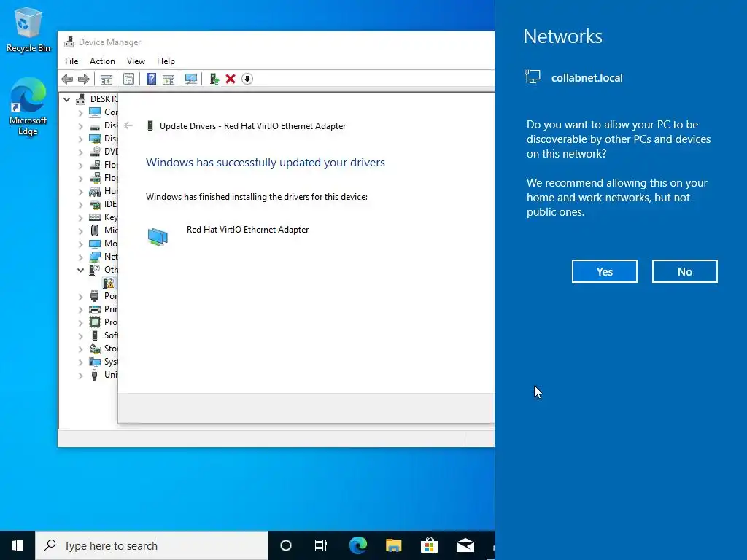Click 'Windows has successfully updated your drivers' heading
Image resolution: width=747 pixels, height=560 pixels.
266,163
